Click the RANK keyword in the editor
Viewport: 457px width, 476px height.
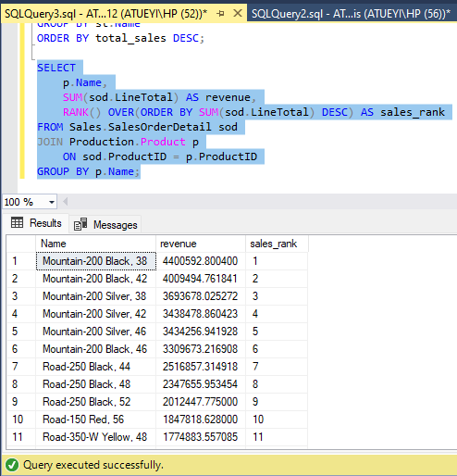pos(76,112)
